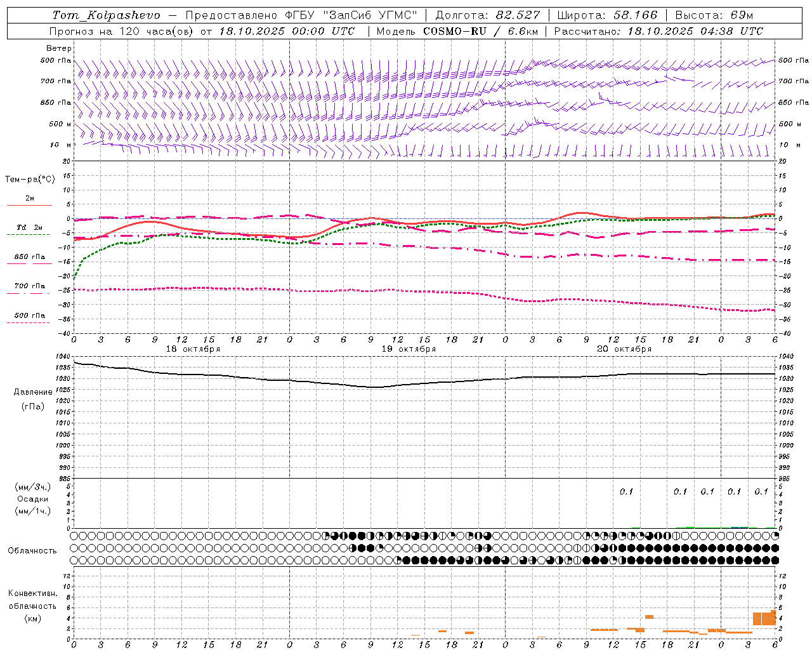This screenshot has width=812, height=650.
Task: Click the "Ветер" wind panel label
Action: pos(59,48)
